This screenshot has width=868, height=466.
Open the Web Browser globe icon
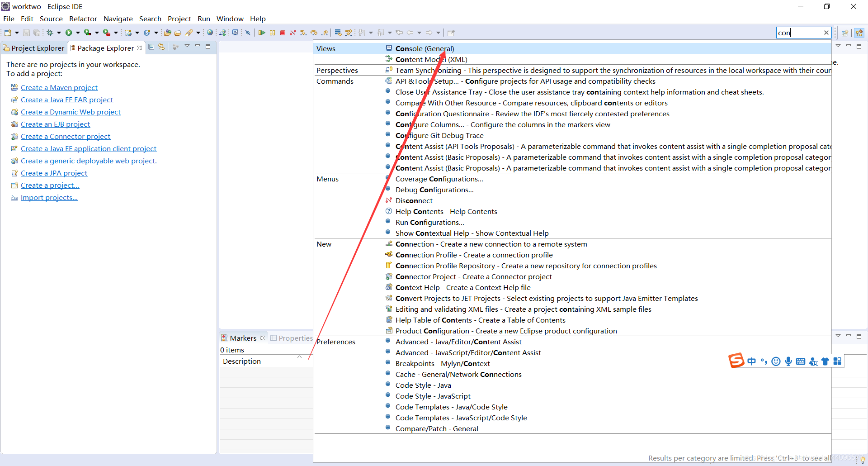point(210,33)
